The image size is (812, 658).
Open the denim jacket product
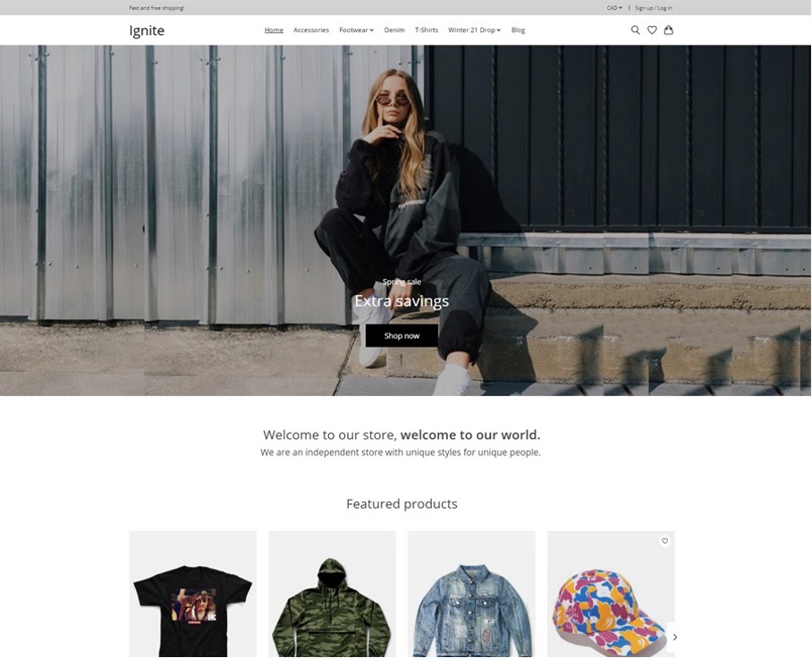point(471,594)
